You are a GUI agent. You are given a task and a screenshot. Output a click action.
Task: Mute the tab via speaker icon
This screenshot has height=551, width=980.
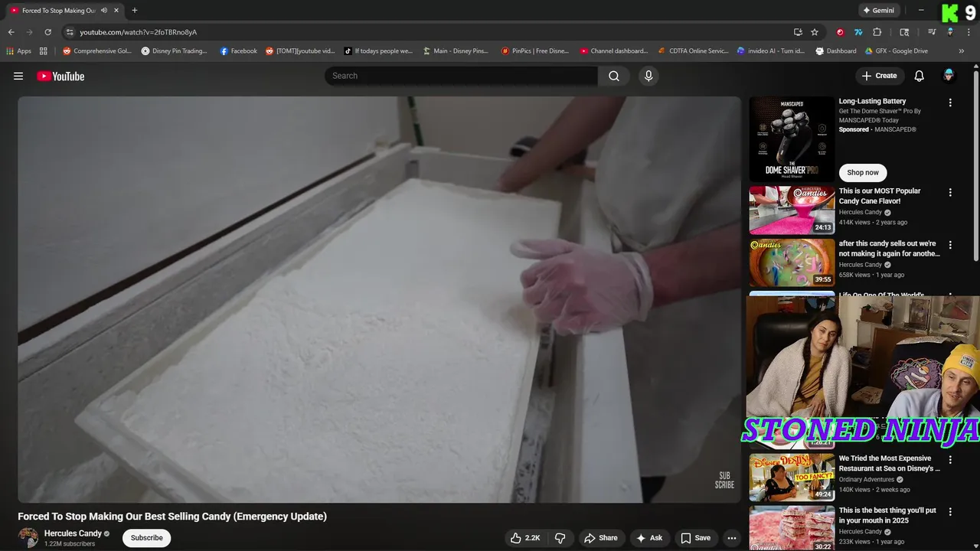pos(104,11)
